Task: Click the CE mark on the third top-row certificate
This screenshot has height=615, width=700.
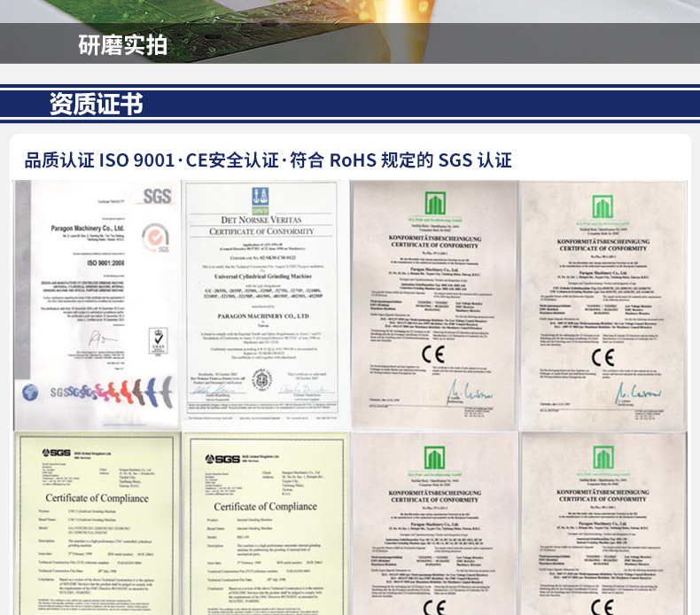Action: (x=433, y=354)
